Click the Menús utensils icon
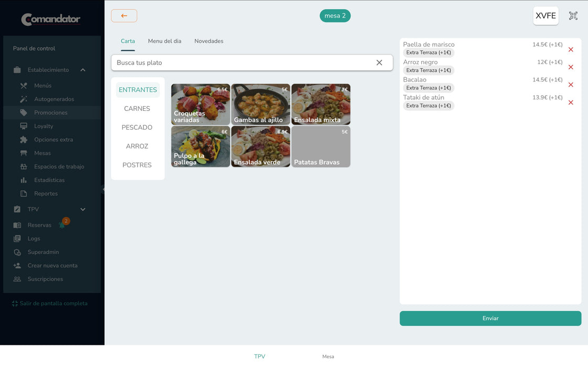Screen dimensions: 588x368 [24, 86]
